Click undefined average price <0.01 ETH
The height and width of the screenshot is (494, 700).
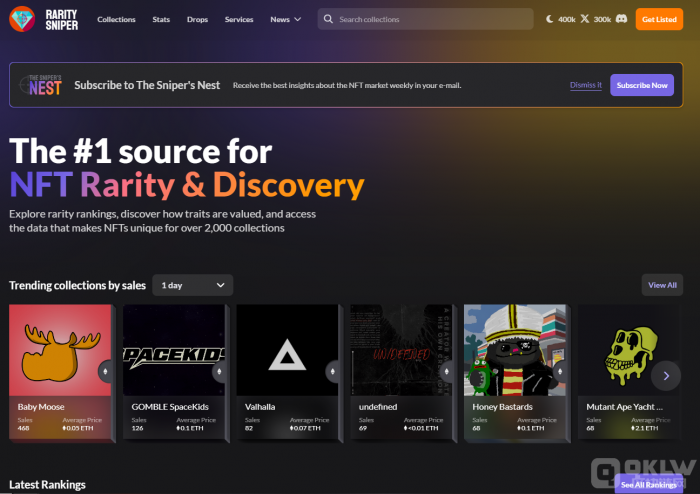421,428
